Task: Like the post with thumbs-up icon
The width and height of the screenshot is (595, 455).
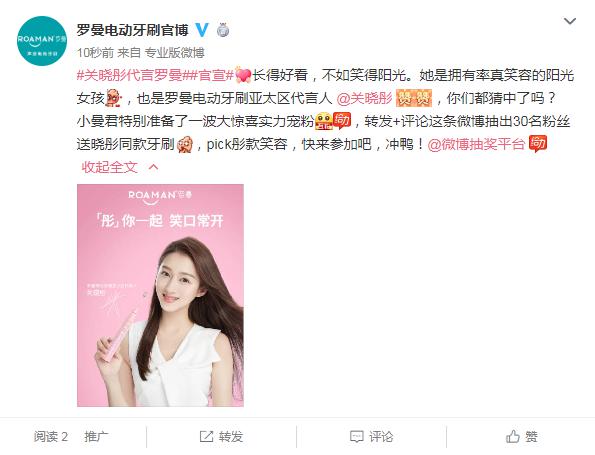Action: pos(512,436)
